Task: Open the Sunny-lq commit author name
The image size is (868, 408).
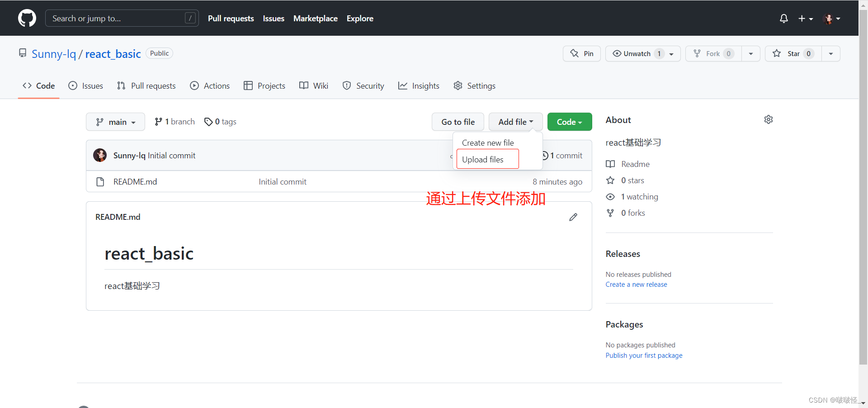Action: 129,156
